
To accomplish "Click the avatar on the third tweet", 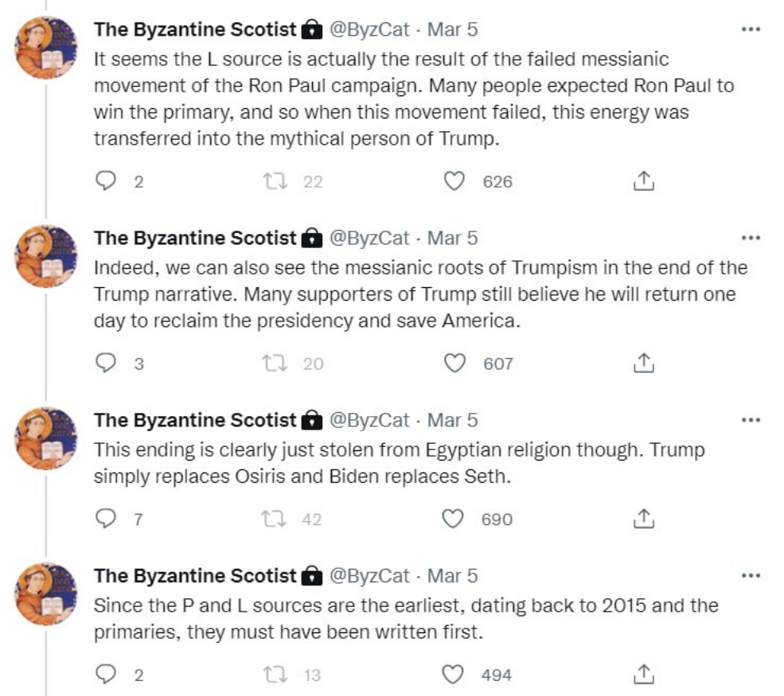I will (47, 437).
